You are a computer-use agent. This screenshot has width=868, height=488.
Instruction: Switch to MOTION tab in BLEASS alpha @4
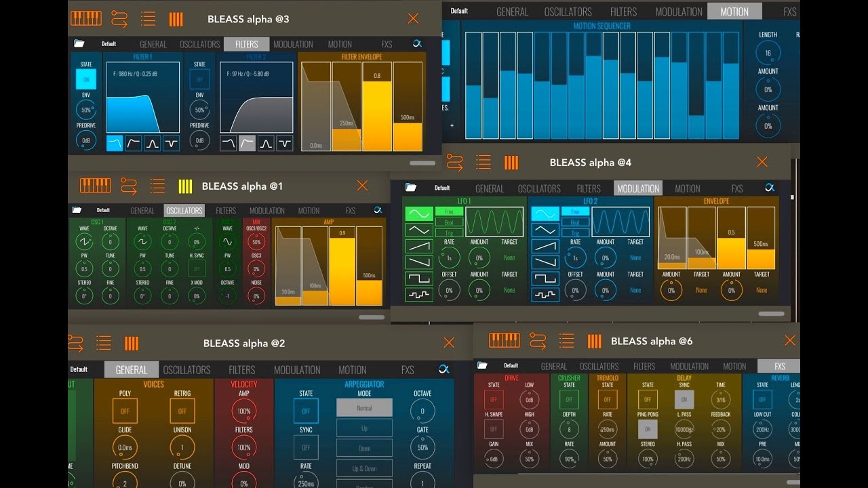click(x=687, y=188)
